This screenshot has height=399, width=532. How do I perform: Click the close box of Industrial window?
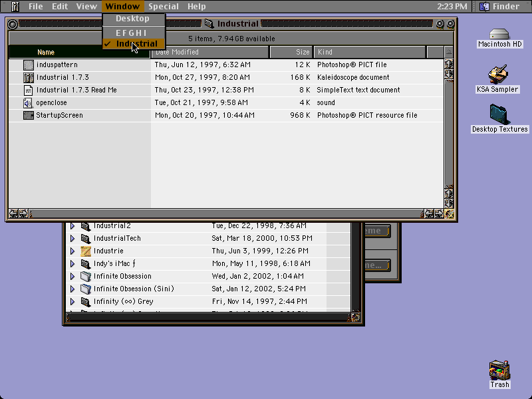[13, 24]
